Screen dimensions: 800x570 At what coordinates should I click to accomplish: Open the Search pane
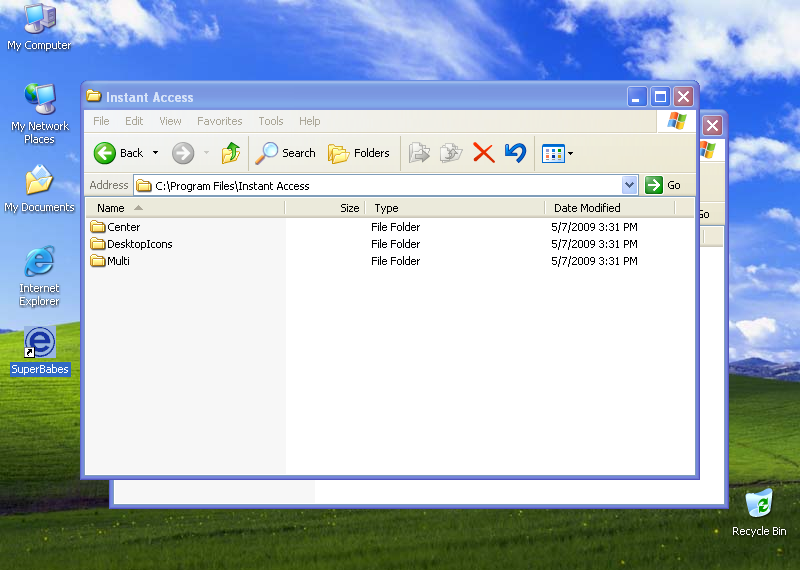286,153
